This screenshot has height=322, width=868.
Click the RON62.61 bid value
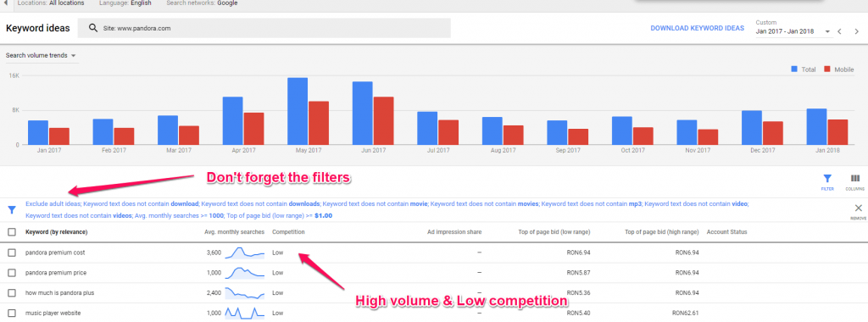point(686,314)
